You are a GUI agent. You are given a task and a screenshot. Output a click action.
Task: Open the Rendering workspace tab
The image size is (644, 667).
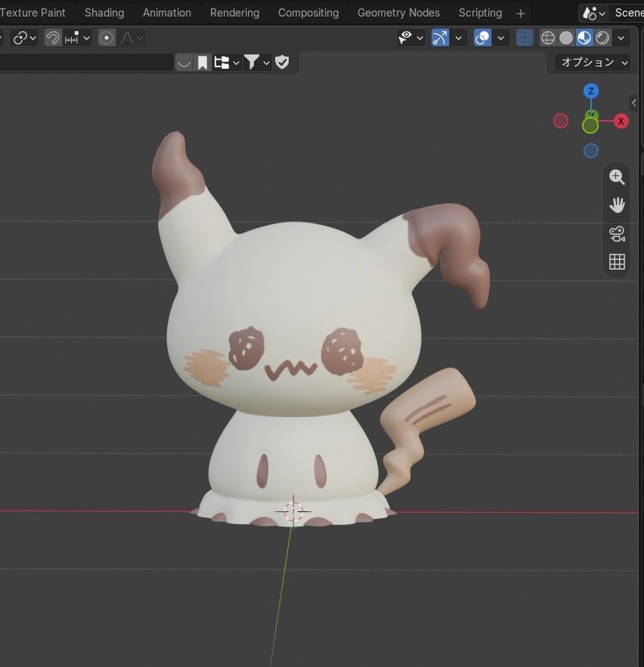[x=234, y=13]
